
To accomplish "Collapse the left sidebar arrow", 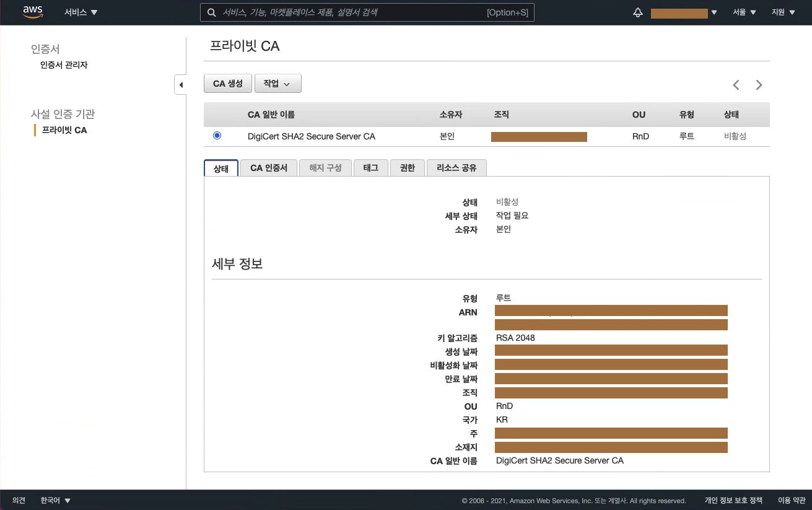I will coord(180,85).
